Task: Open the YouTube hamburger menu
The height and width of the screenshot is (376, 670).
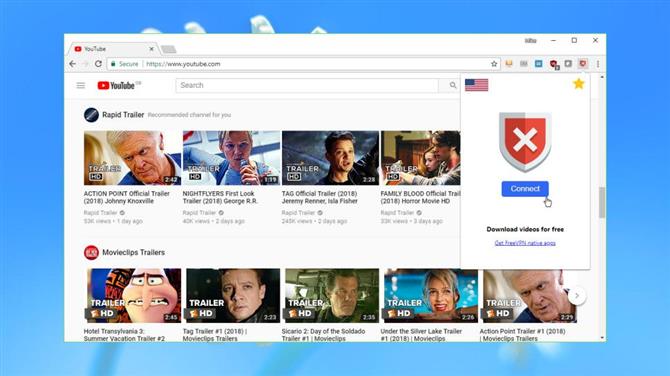Action: (x=81, y=85)
